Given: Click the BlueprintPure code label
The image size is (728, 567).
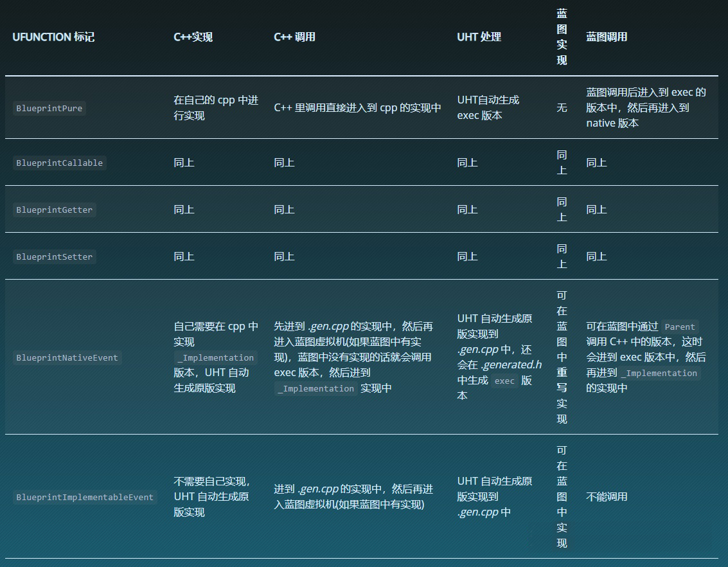Looking at the screenshot, I should pyautogui.click(x=49, y=108).
